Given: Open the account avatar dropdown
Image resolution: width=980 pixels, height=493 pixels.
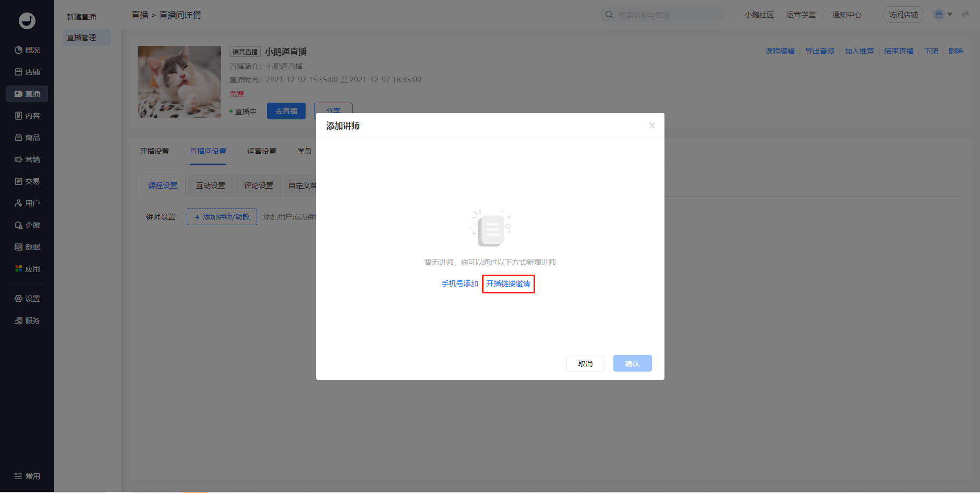Looking at the screenshot, I should 942,15.
